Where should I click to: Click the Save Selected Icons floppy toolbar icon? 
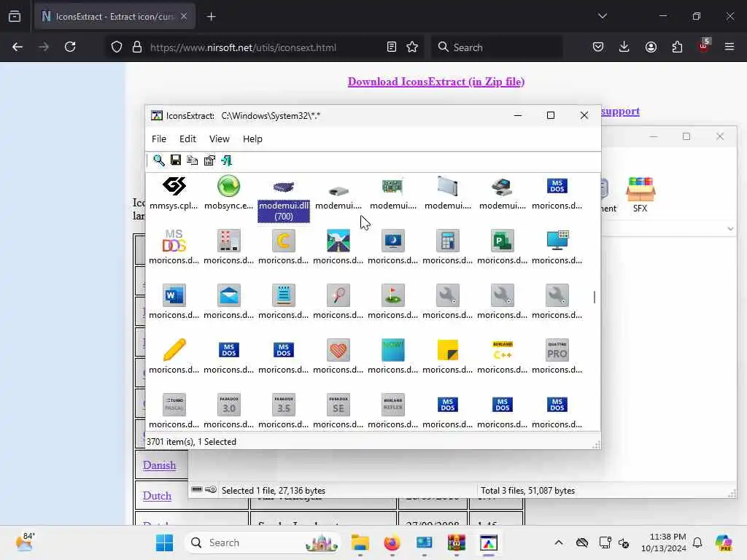(x=176, y=160)
